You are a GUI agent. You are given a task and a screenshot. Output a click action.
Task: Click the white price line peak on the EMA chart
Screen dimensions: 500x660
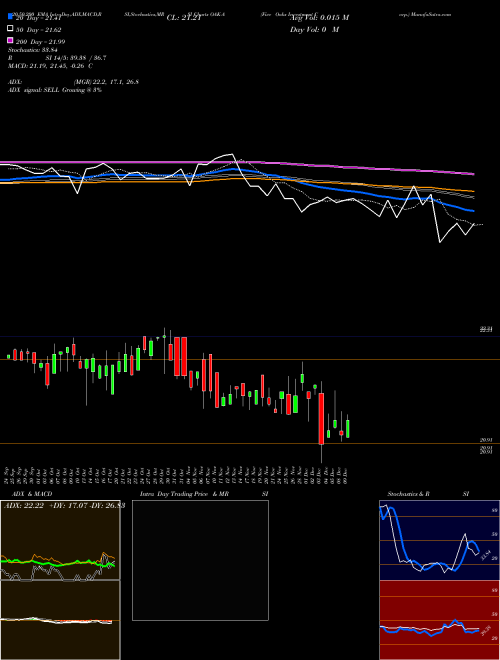pos(231,154)
